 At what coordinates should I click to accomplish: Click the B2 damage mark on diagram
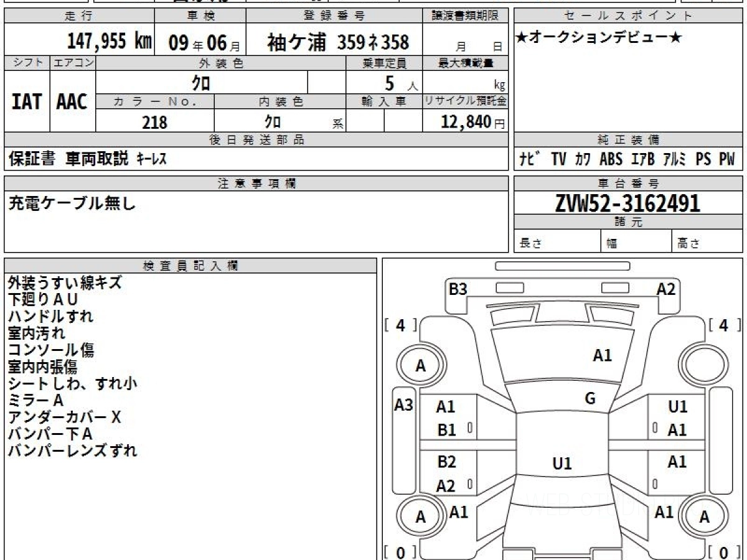click(446, 462)
